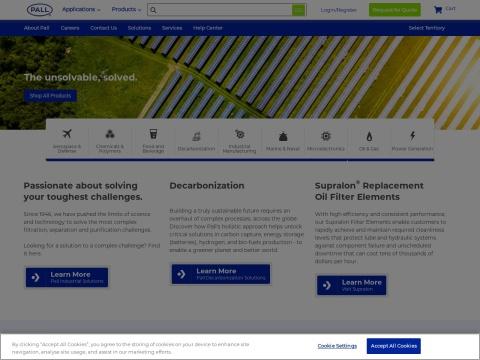Click the Pall logo

40,10
